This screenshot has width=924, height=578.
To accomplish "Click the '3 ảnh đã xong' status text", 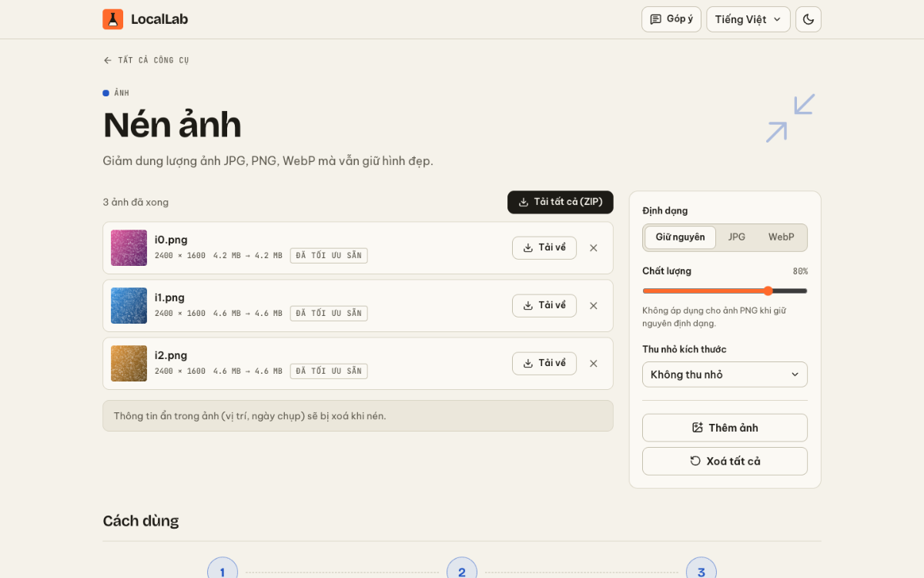I will point(136,203).
